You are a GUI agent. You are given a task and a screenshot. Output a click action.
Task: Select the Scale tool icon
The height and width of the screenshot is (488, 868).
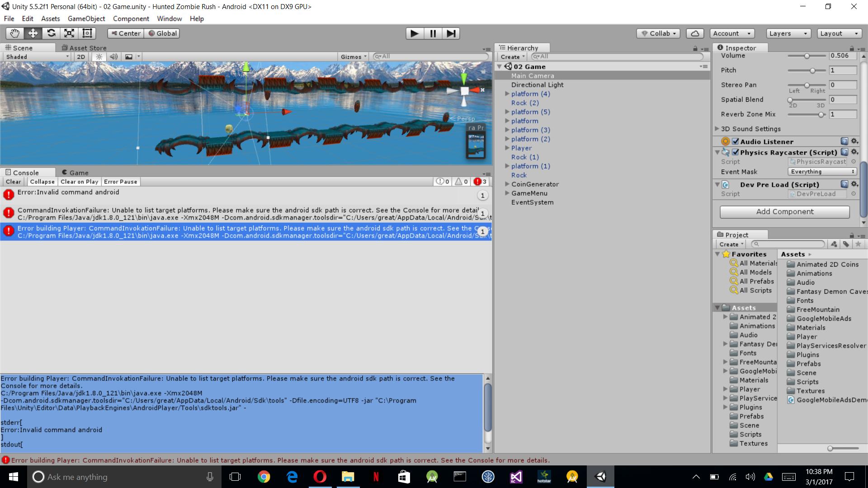click(x=69, y=33)
